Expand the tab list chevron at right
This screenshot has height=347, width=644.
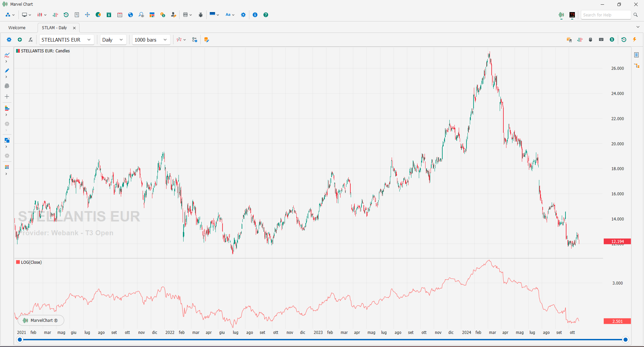(638, 27)
